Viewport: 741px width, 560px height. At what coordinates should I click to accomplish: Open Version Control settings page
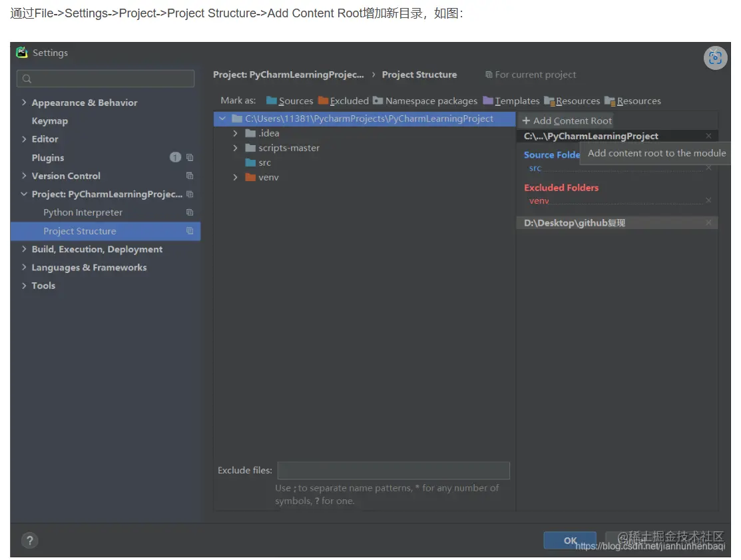(x=66, y=176)
